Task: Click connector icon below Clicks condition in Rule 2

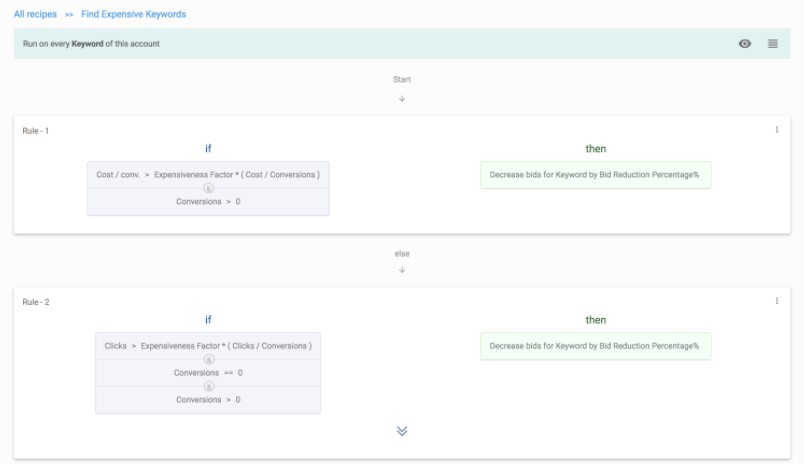Action: (208, 360)
